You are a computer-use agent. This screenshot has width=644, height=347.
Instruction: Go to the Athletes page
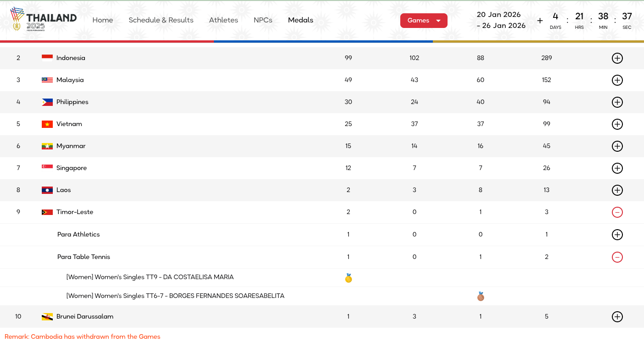pyautogui.click(x=224, y=20)
